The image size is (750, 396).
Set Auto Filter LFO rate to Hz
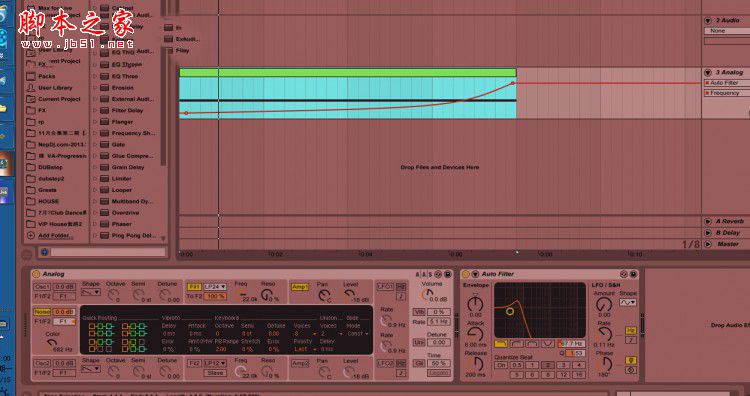pos(630,330)
